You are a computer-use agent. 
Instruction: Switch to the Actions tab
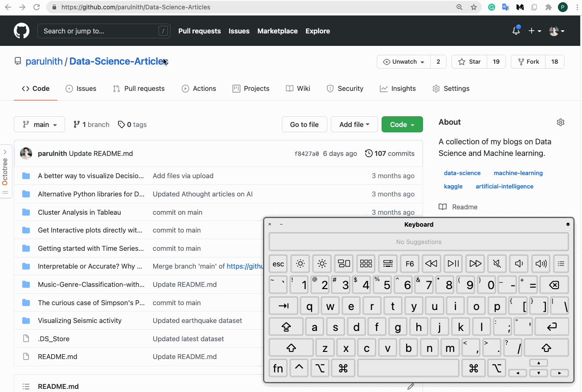199,89
